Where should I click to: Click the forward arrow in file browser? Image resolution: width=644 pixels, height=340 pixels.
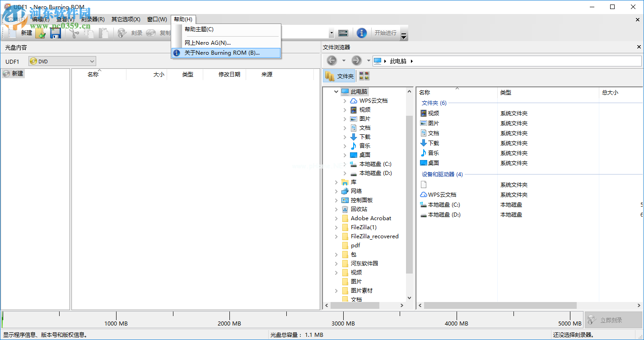coord(356,61)
